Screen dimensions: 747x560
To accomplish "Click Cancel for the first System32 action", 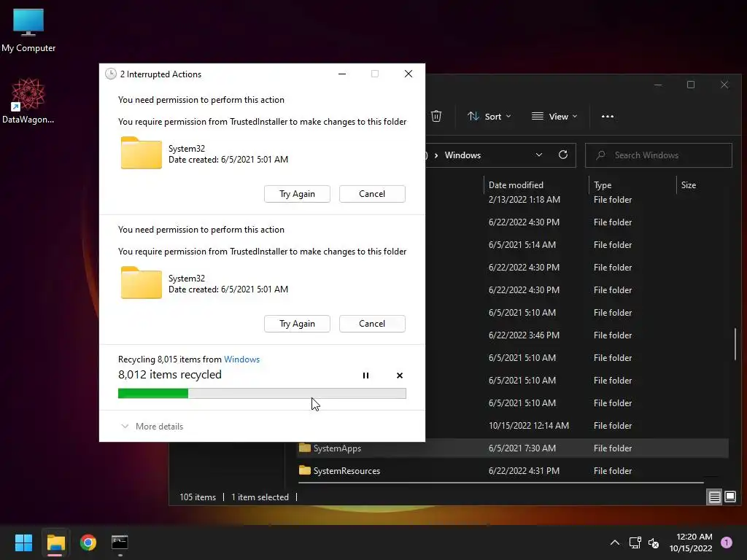I will tap(372, 194).
